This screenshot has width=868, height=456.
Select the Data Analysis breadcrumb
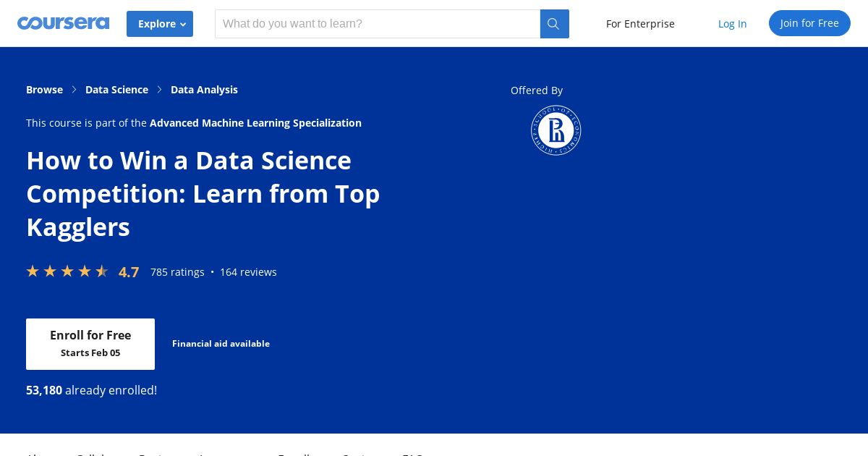coord(204,90)
